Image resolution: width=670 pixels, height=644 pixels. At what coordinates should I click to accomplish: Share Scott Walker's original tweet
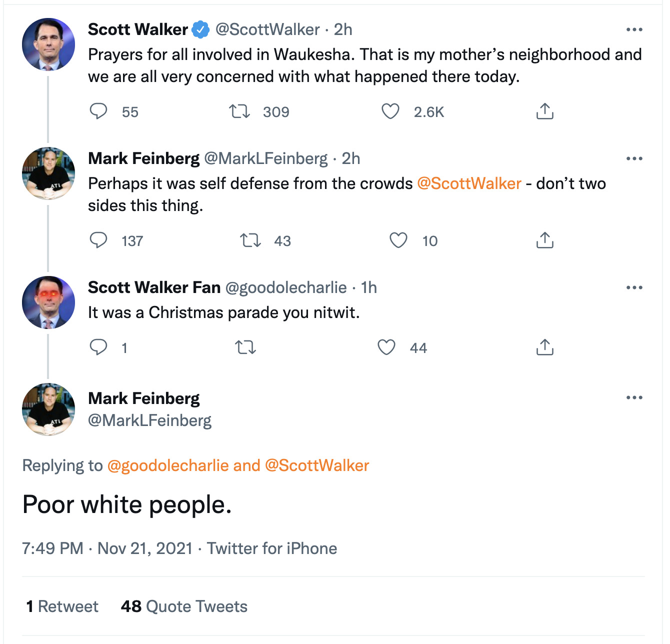coord(544,111)
